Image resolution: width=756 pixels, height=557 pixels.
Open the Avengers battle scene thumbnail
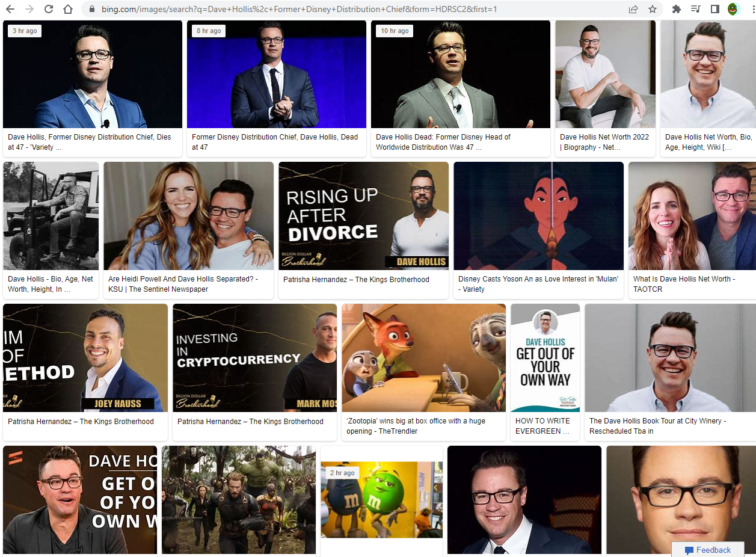pyautogui.click(x=238, y=500)
